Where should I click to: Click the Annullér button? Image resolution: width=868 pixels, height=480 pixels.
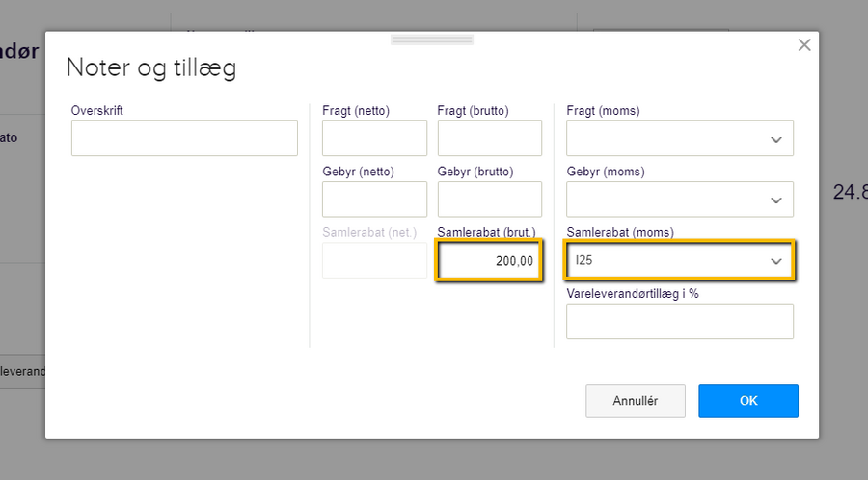coord(636,401)
